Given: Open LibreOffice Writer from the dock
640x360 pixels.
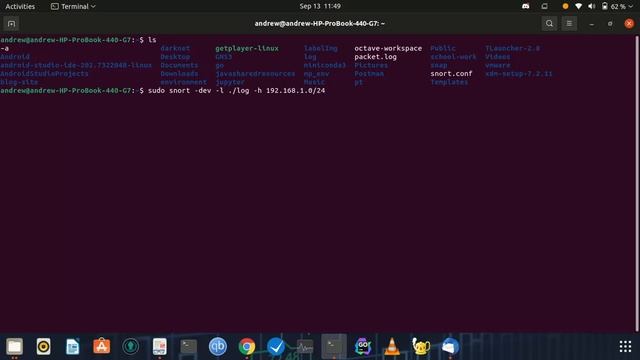Looking at the screenshot, I should coord(73,347).
